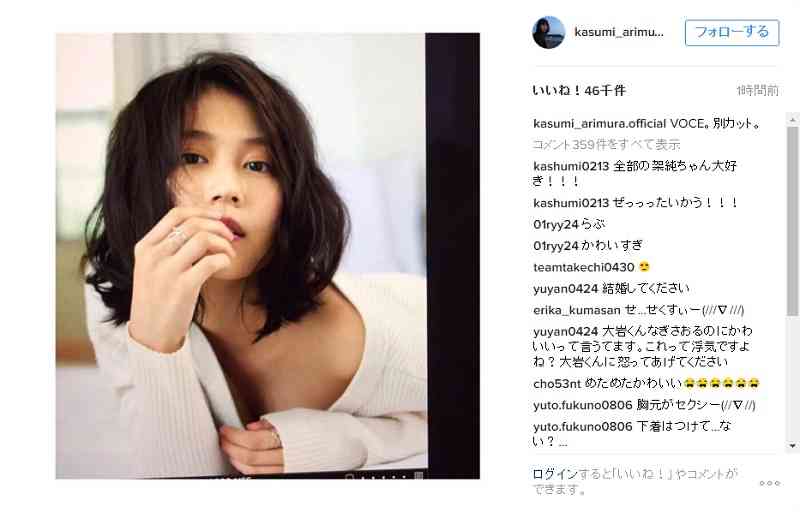Open the kasumi_arimu... username header link
The width and height of the screenshot is (800, 512).
click(x=618, y=32)
